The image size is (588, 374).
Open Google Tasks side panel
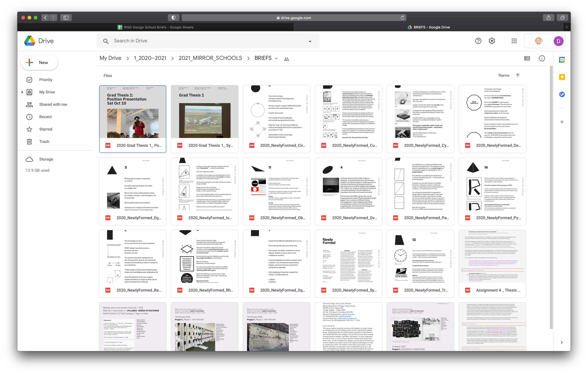pyautogui.click(x=562, y=94)
